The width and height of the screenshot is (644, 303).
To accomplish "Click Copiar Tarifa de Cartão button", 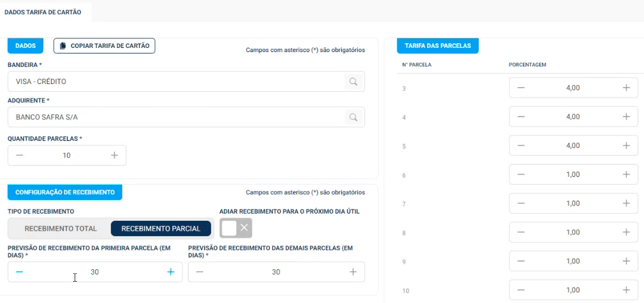I will point(104,46).
